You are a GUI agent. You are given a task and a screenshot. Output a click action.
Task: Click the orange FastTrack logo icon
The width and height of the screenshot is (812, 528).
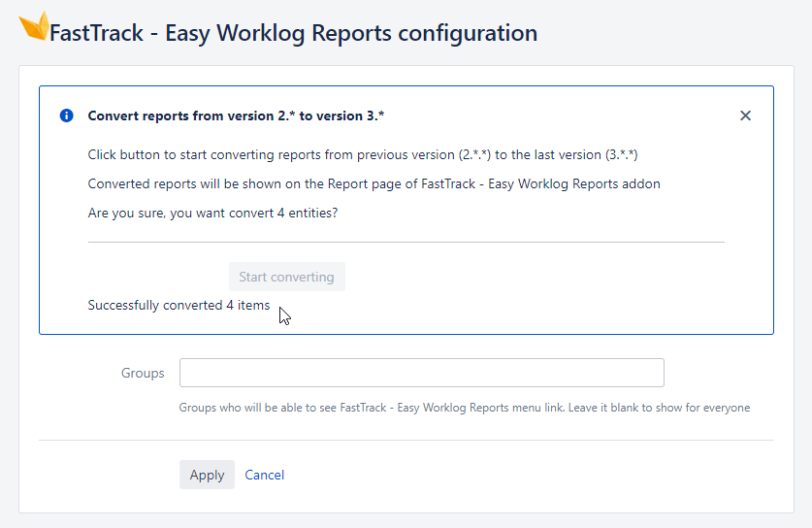(34, 26)
